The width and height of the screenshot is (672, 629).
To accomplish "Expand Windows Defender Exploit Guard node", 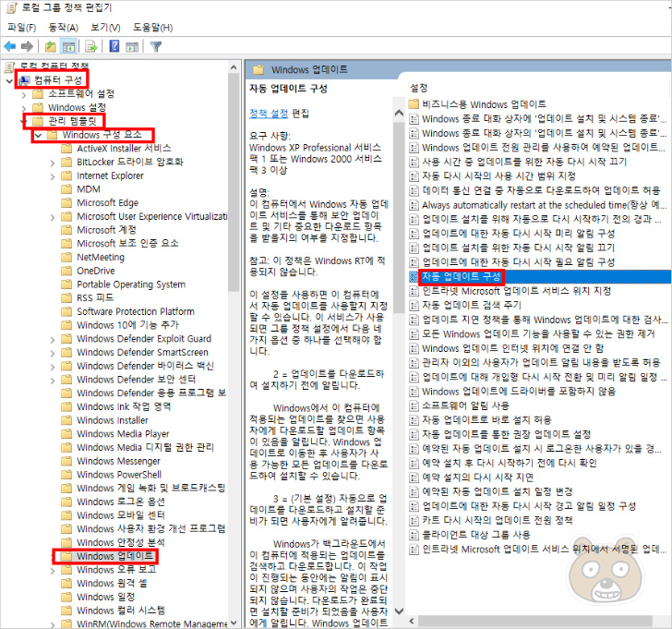I will pyautogui.click(x=53, y=340).
